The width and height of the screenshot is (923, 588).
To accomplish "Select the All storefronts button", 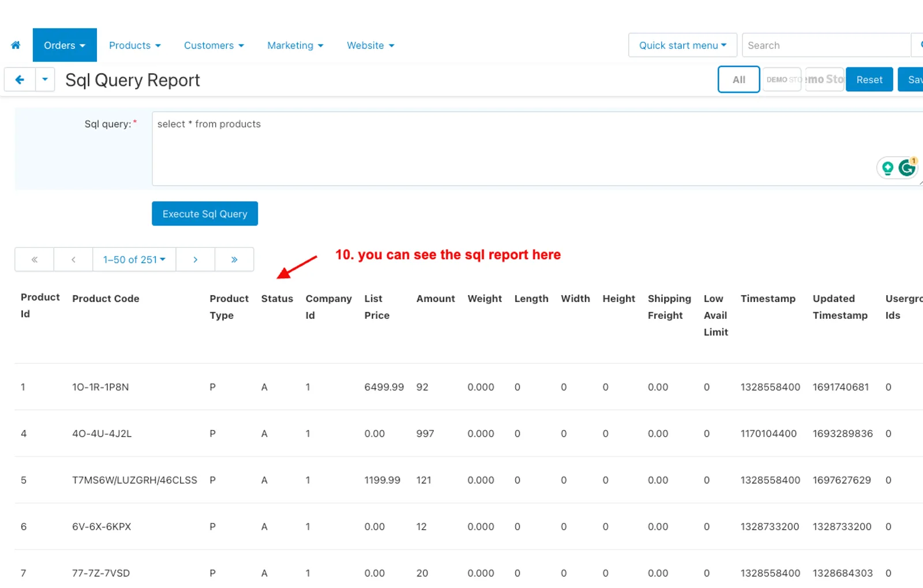I will click(x=739, y=80).
